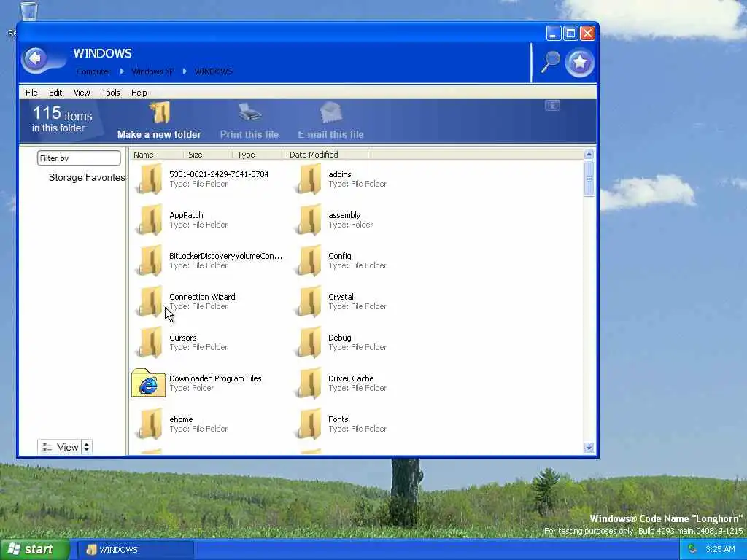Image resolution: width=747 pixels, height=560 pixels.
Task: Open the Edit menu
Action: pos(55,93)
